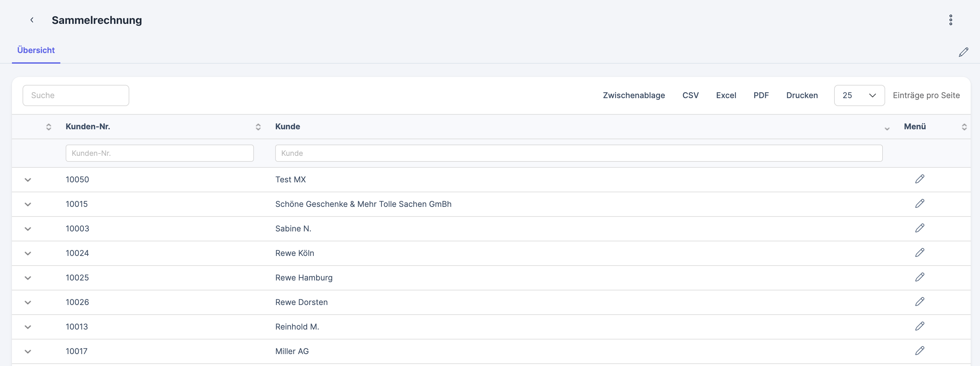Open the entries per page dropdown
Viewport: 980px width, 366px height.
click(859, 95)
